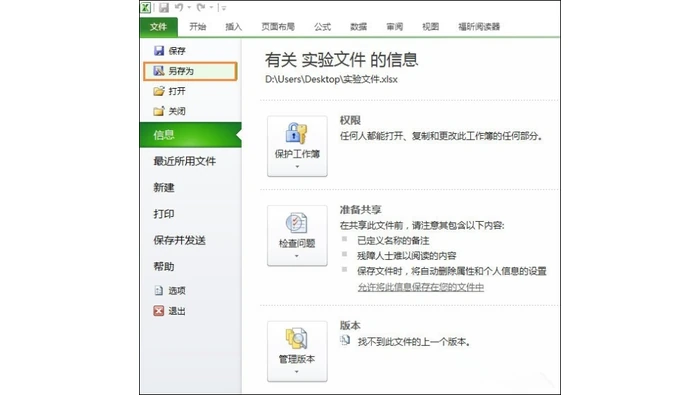Open 最近所用文件 list

tap(185, 161)
